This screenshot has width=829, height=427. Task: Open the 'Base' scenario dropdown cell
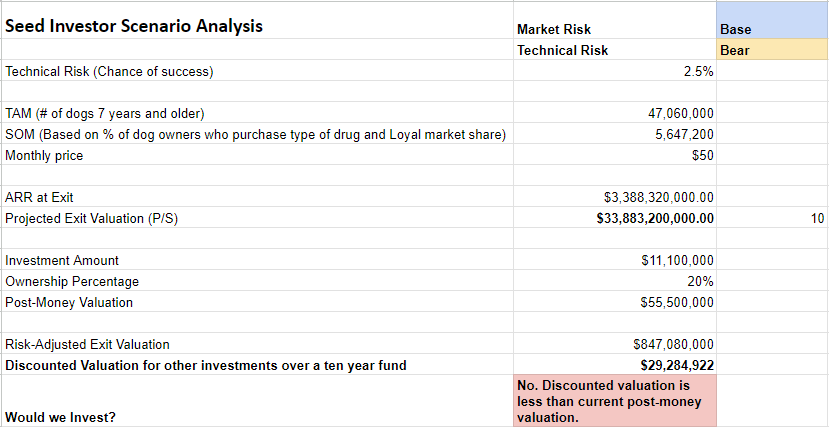772,21
